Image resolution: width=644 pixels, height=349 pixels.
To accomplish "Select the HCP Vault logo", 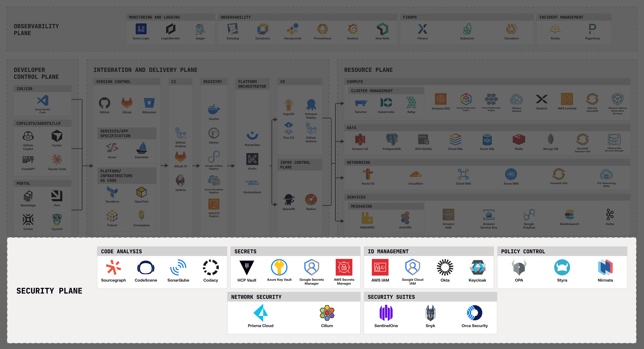I will coord(247,267).
